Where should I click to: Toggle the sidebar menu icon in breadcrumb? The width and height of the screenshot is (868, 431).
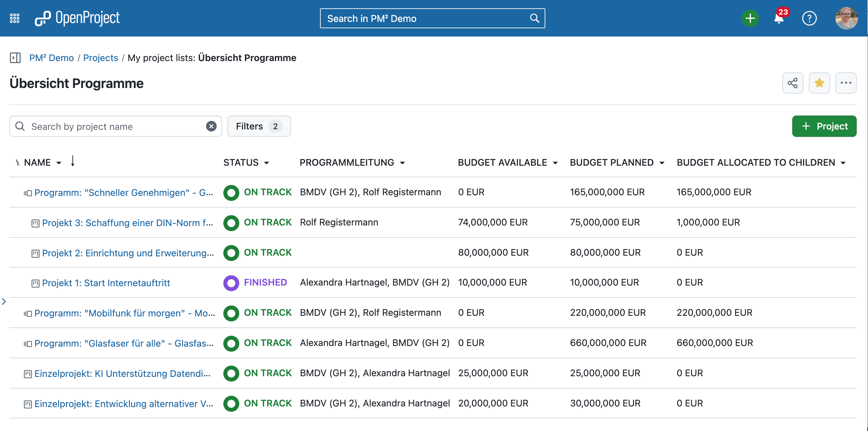coord(15,58)
